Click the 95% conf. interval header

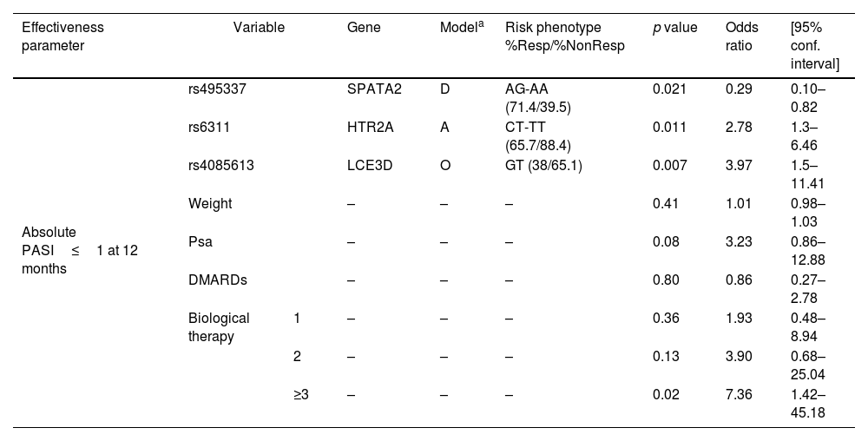(x=814, y=45)
